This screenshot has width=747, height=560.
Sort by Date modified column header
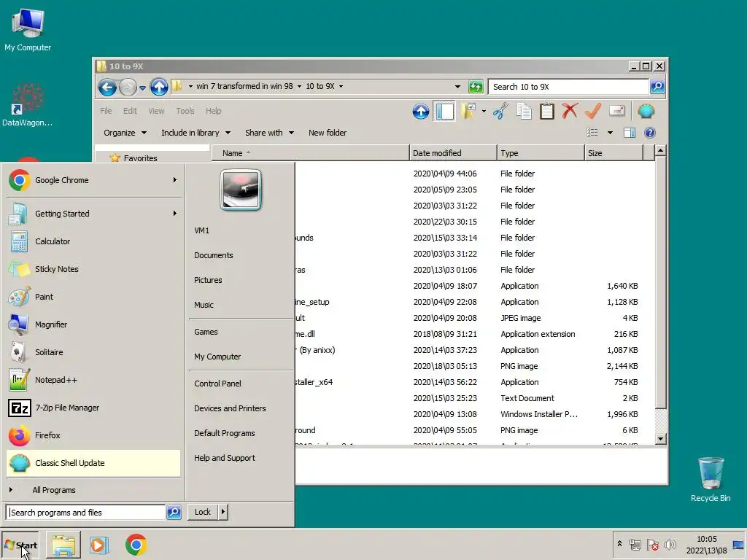click(x=453, y=153)
